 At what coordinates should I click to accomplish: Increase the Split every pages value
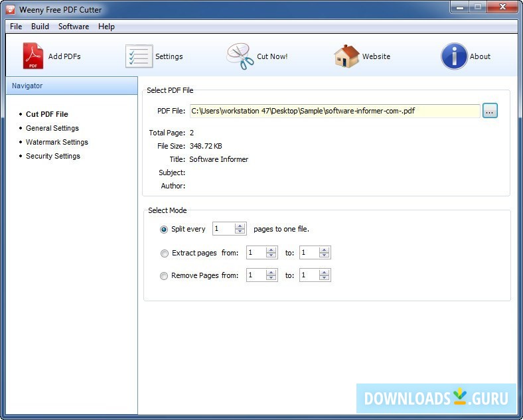click(240, 226)
